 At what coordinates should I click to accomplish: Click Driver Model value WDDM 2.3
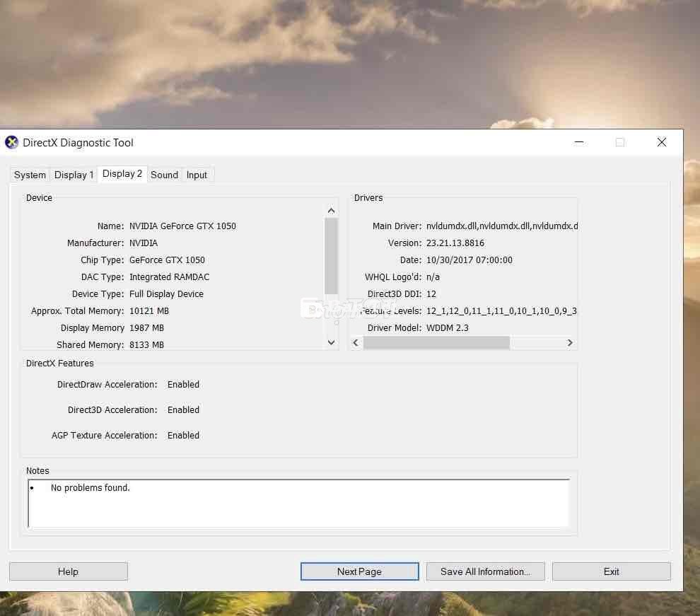(x=448, y=328)
